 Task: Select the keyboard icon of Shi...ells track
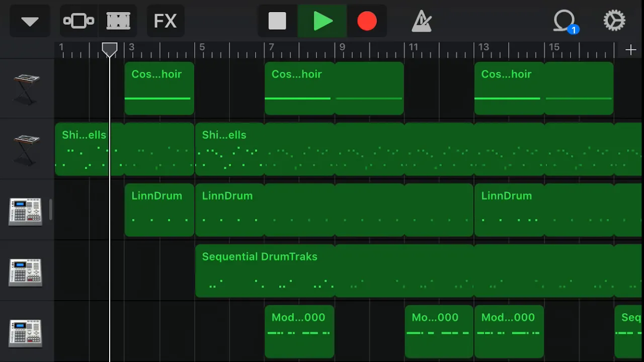[x=27, y=149]
